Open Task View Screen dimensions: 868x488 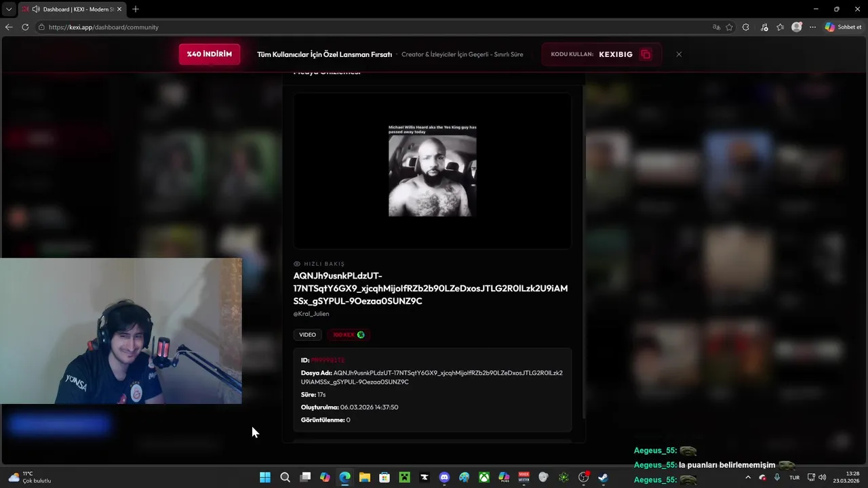[305, 477]
